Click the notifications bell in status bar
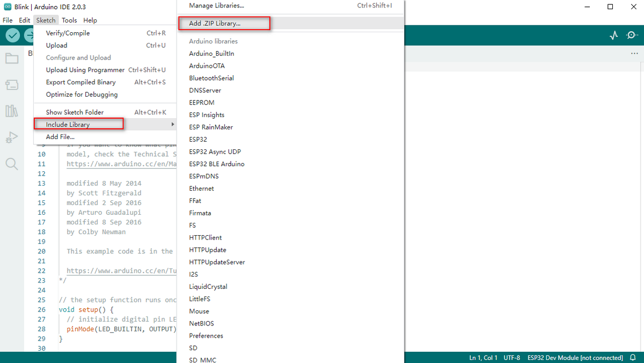The height and width of the screenshot is (363, 644). tap(633, 358)
